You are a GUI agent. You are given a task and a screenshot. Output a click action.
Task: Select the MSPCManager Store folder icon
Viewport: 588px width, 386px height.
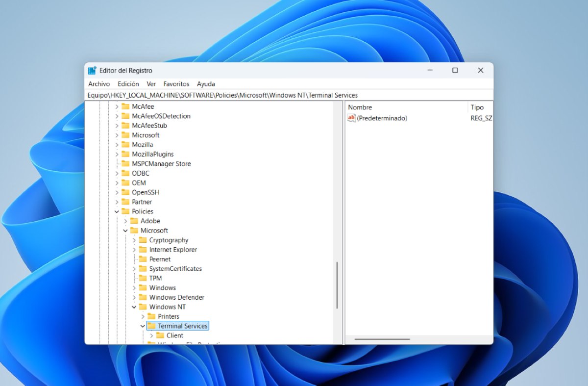(125, 164)
